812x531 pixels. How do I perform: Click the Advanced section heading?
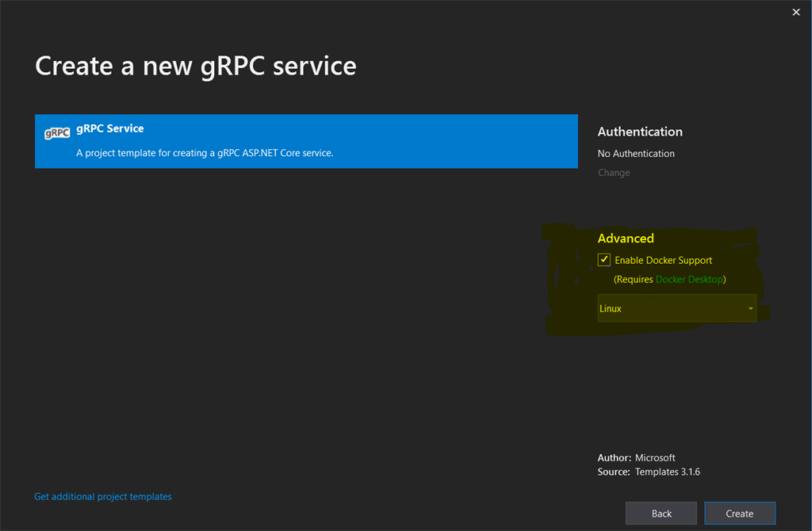(626, 238)
